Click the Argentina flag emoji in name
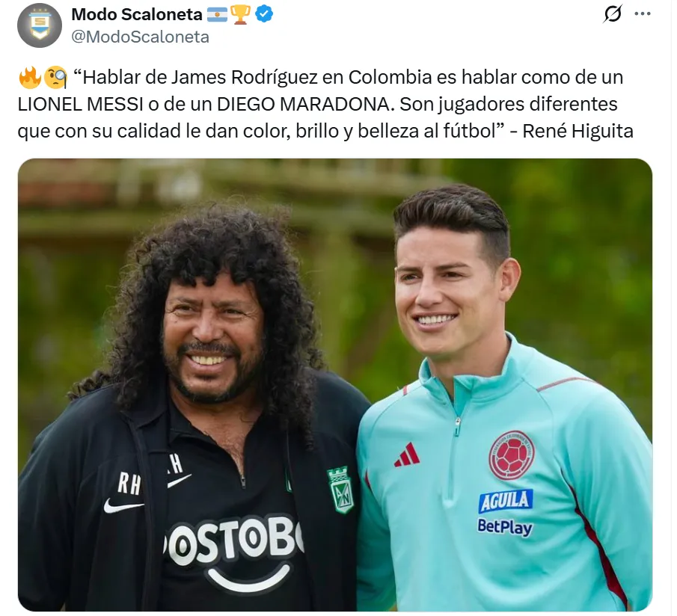 pyautogui.click(x=217, y=15)
